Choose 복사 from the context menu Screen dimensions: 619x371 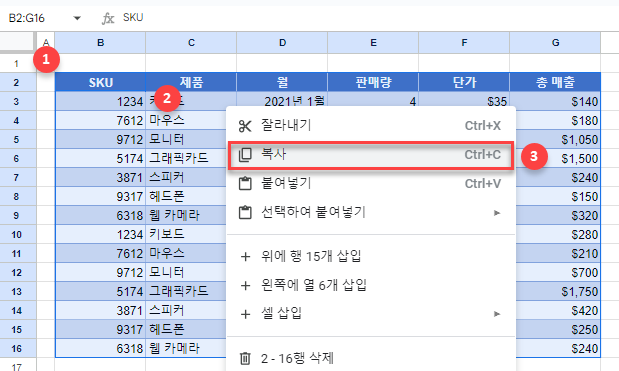[x=371, y=155]
